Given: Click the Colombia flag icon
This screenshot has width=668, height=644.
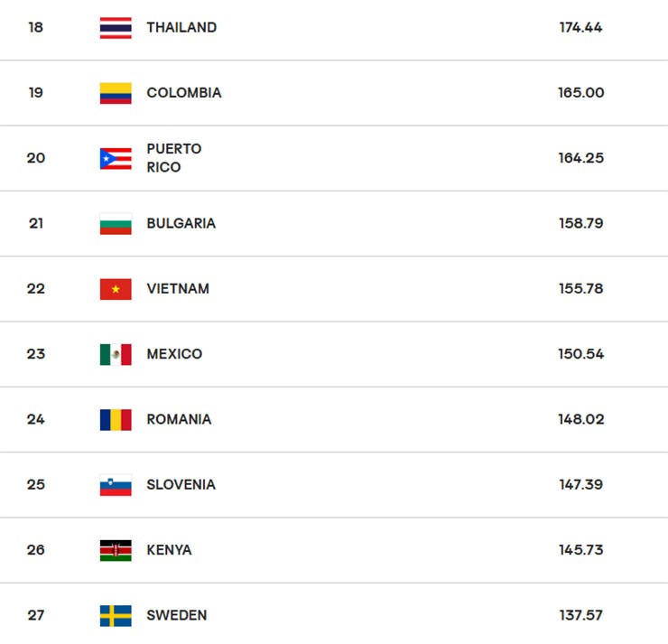Looking at the screenshot, I should (116, 93).
